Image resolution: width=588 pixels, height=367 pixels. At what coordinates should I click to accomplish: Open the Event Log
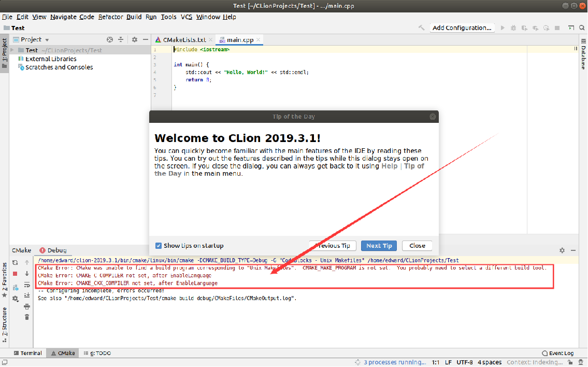coord(557,353)
